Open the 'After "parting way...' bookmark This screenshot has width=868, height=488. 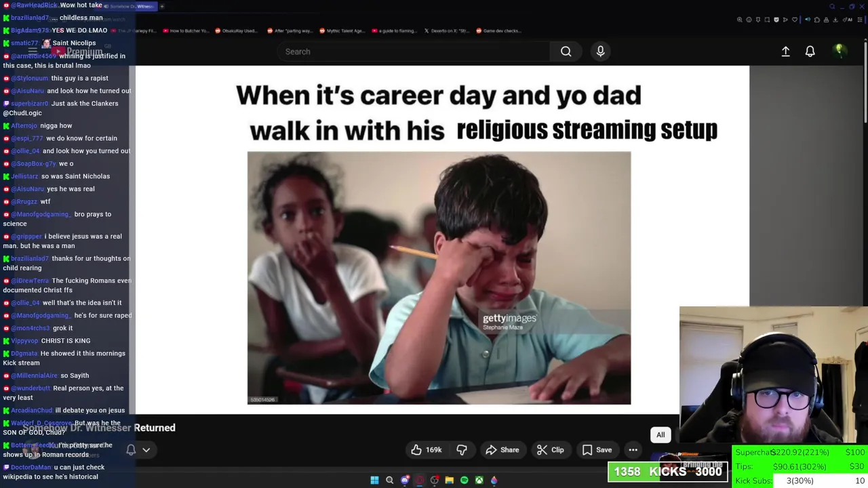click(290, 30)
